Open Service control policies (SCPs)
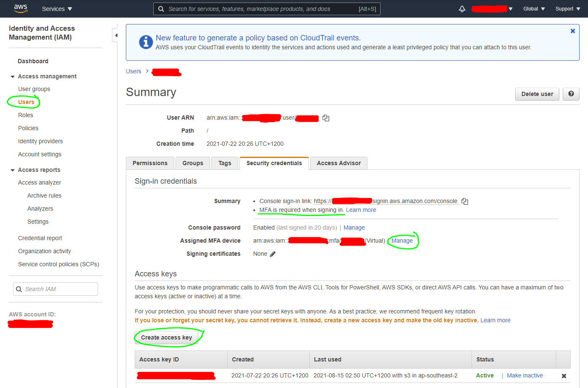Screen dimensions: 588x388 59,264
